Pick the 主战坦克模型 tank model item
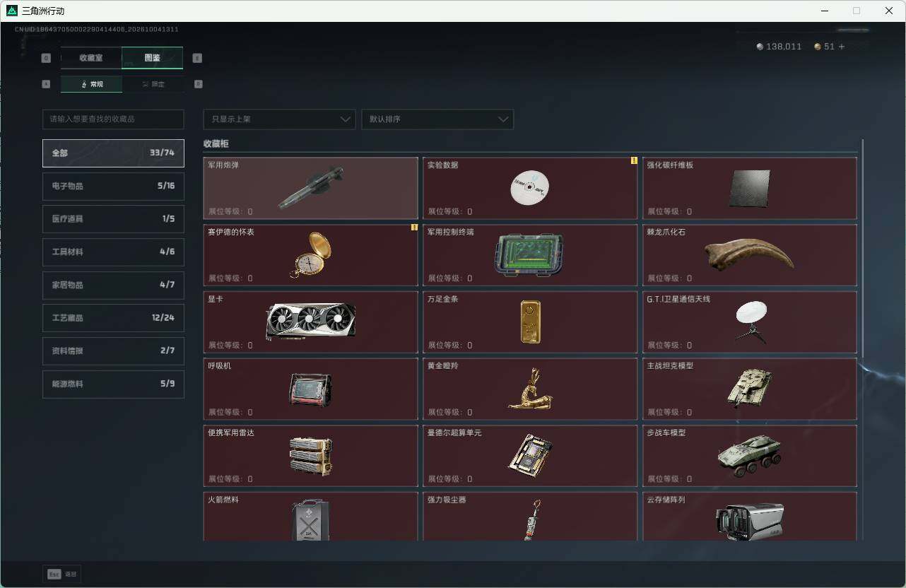 coord(750,389)
